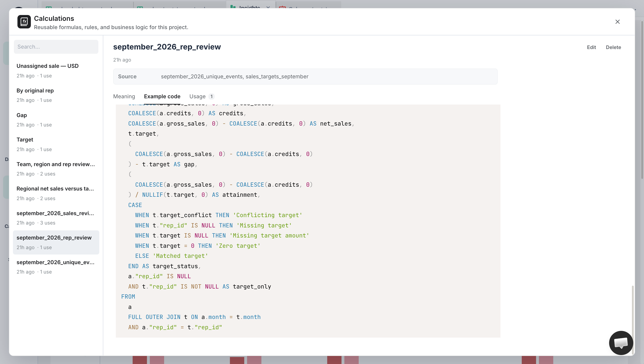
Task: Click the '21h ago' timestamp under the title
Action: click(x=122, y=60)
